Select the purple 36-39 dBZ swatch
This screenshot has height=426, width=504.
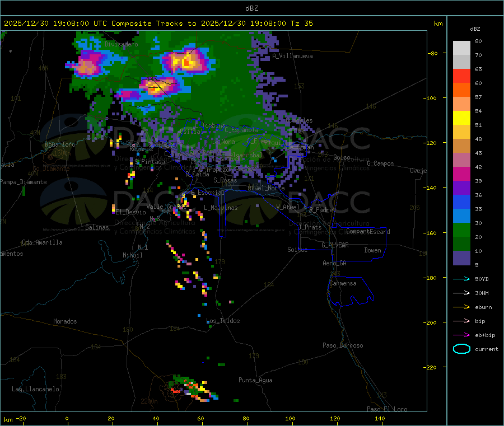(461, 188)
